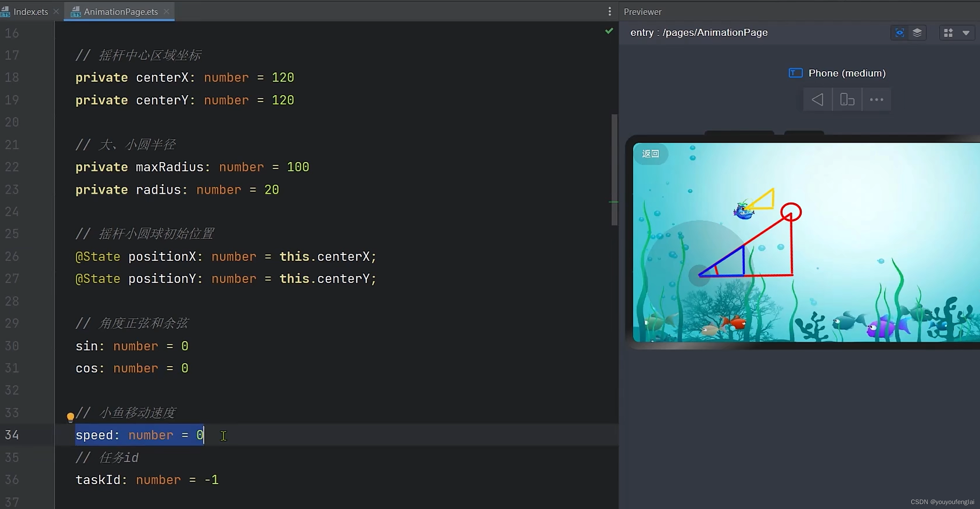Click the quick-fix lightbulb on line 33
Screen dimensions: 980x509
(x=70, y=418)
